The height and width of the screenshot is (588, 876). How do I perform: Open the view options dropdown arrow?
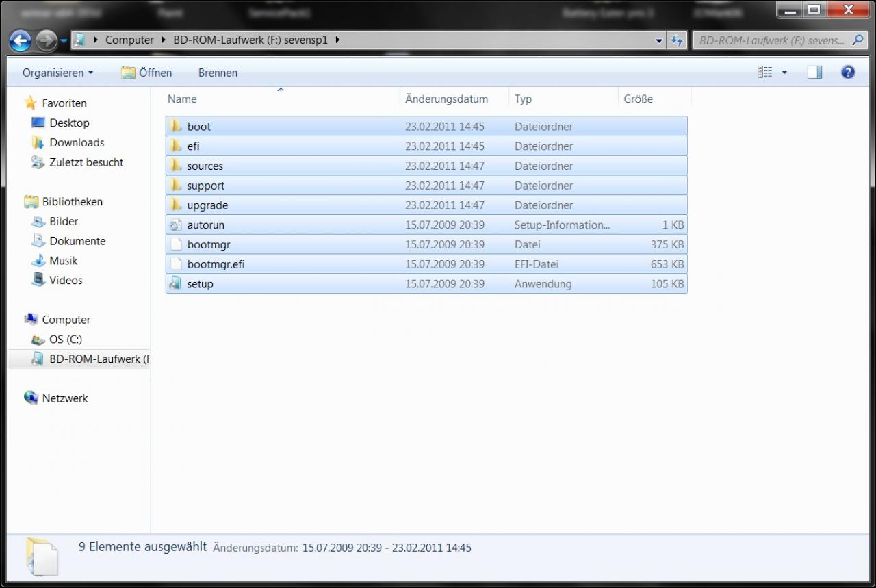pyautogui.click(x=784, y=73)
